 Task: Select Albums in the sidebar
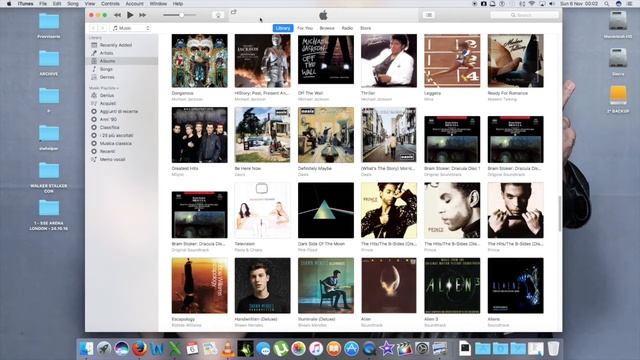coord(122,61)
